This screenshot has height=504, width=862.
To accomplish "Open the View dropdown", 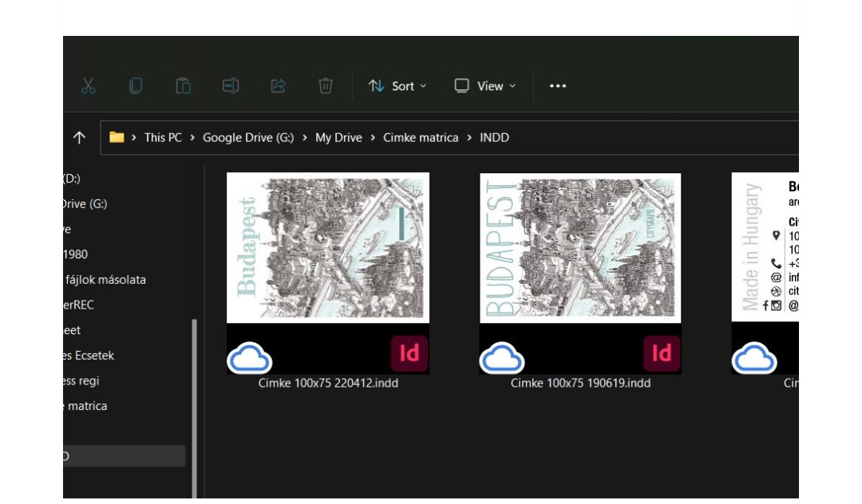I will pos(485,85).
